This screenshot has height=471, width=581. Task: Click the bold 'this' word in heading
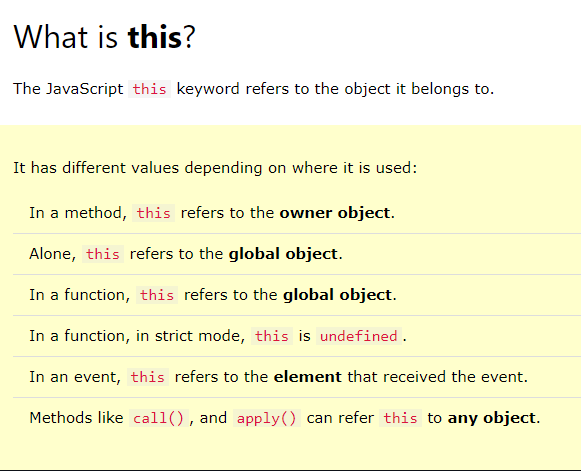point(155,37)
